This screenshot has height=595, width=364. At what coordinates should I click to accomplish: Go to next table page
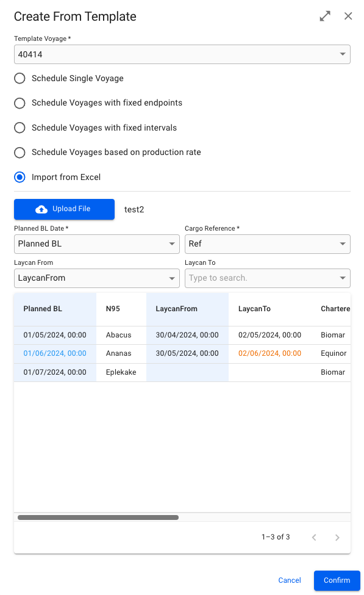click(337, 537)
